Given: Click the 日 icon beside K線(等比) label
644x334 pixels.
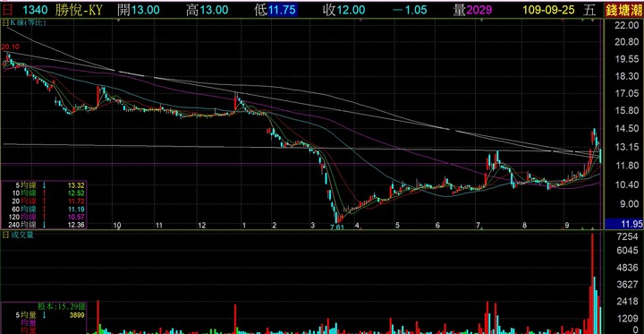Looking at the screenshot, I should (x=5, y=23).
